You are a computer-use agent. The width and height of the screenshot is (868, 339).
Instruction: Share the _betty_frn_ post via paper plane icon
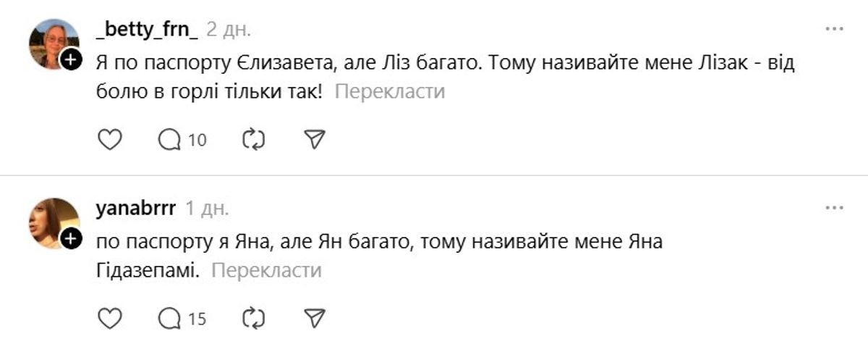click(314, 139)
